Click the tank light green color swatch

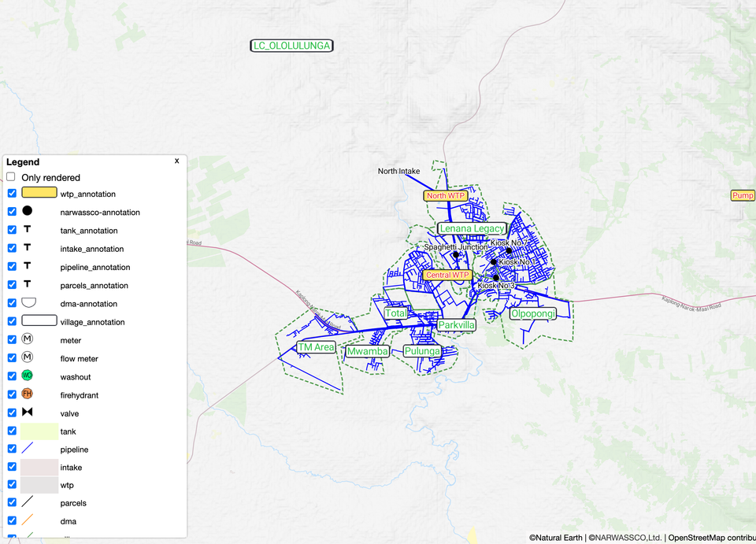point(39,431)
